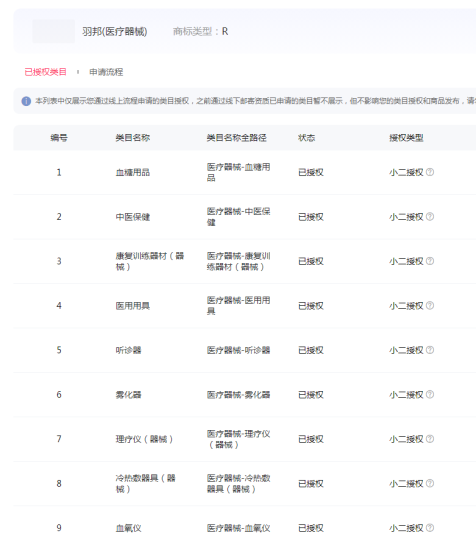This screenshot has height=550, width=476.
Task: Click help icon in 雾化器 row
Action: click(430, 394)
